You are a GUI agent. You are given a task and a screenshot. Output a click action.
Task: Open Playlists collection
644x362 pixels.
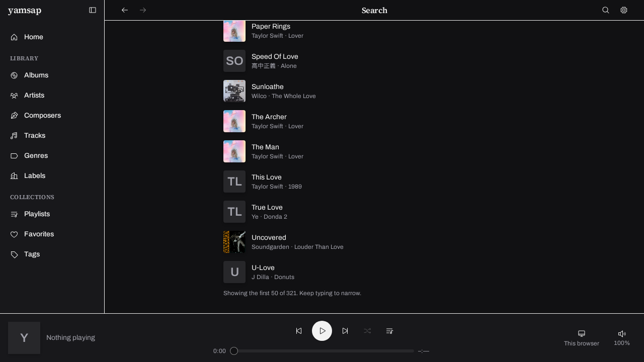[x=52, y=214]
